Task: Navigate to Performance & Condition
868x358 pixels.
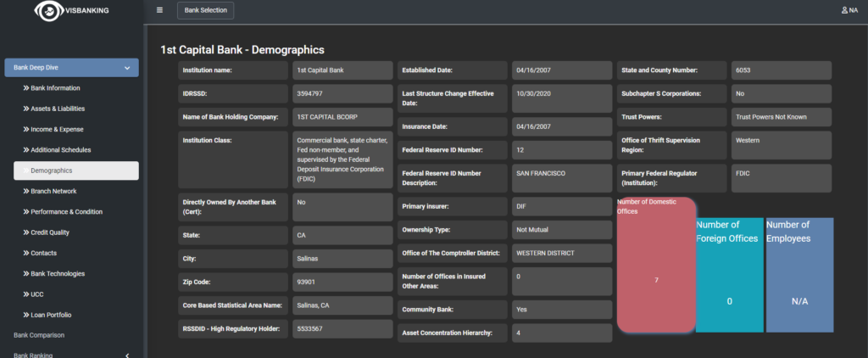Action: [x=67, y=211]
